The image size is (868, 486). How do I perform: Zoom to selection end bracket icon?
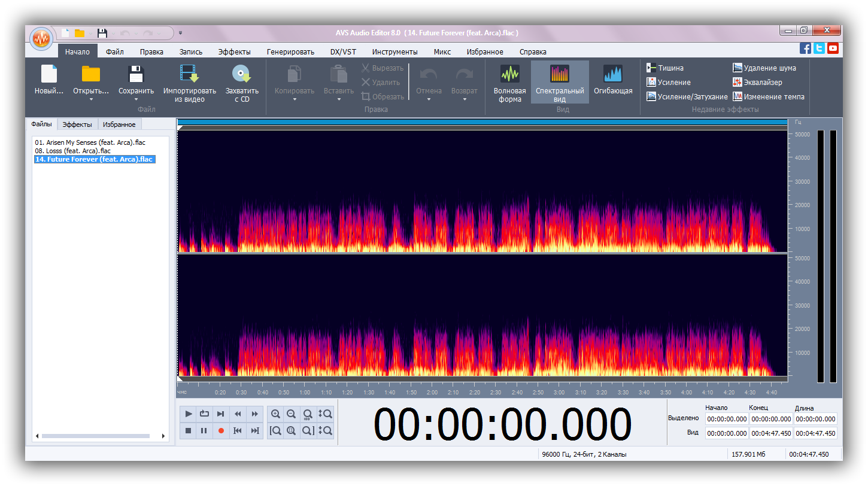[308, 430]
